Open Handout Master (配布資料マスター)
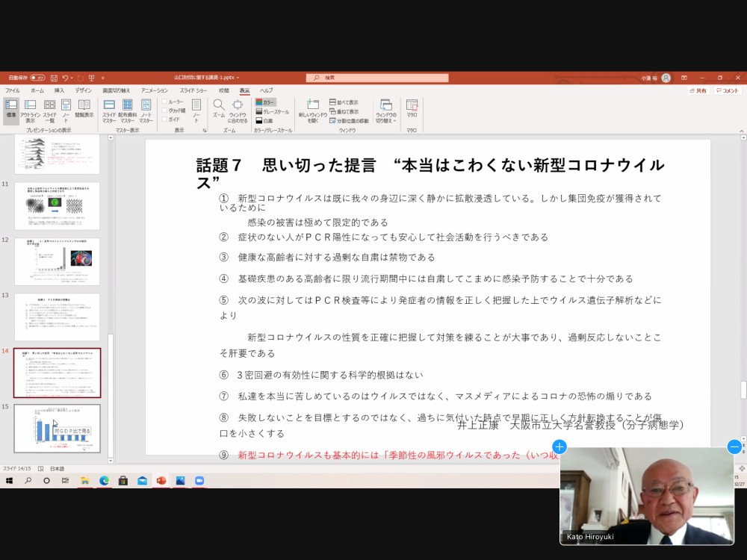 pos(127,111)
